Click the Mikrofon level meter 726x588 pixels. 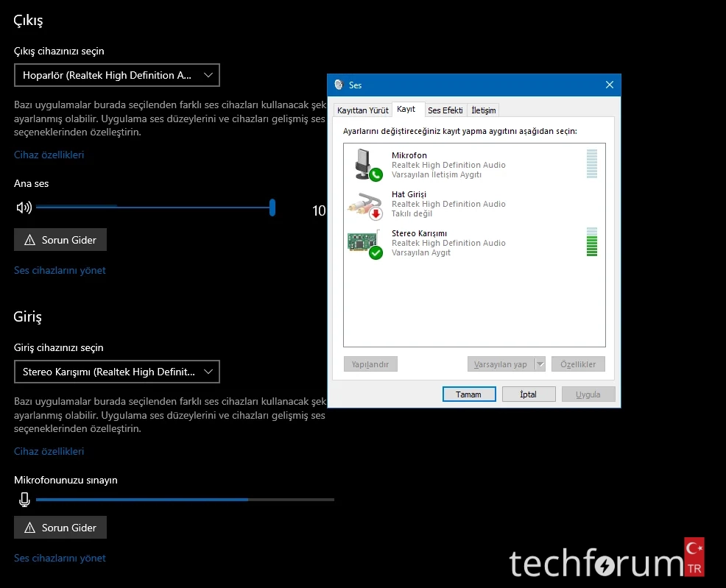click(x=592, y=164)
